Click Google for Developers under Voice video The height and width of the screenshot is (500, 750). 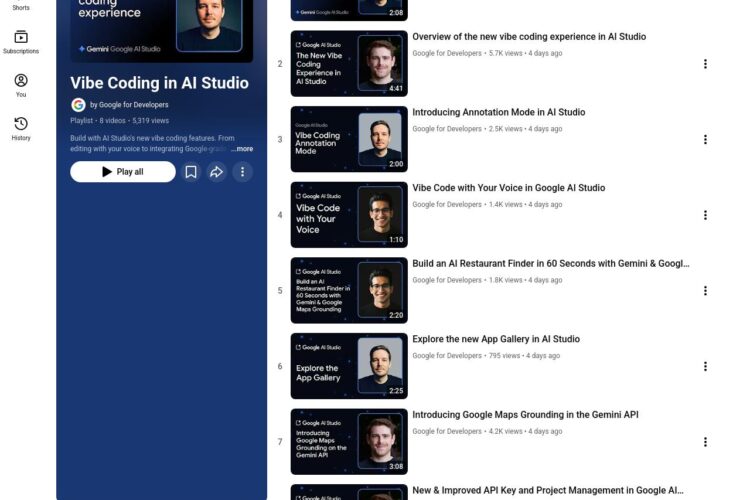tap(447, 204)
